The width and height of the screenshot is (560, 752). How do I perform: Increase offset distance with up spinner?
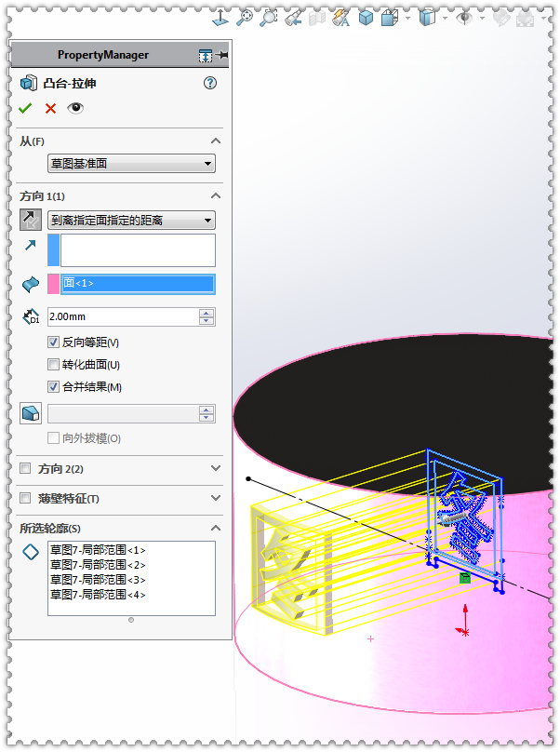207,313
